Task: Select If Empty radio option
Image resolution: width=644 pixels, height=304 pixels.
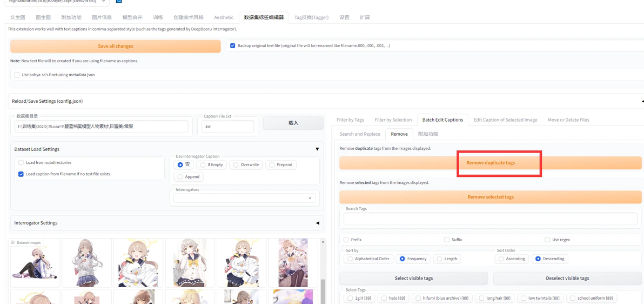Action: 203,164
